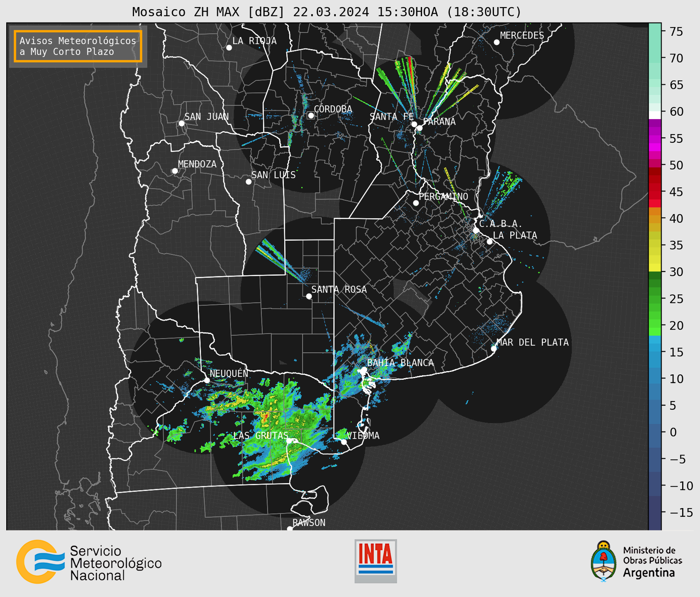Click the Avisos Meteorológicos a Muy Corto Plazo box
The height and width of the screenshot is (597, 700).
tap(78, 46)
